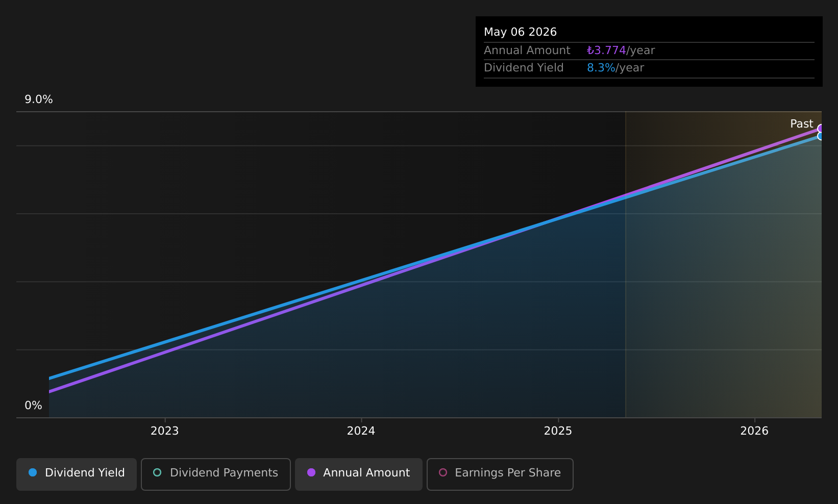The image size is (838, 504).
Task: Click the 2023 x-axis label
Action: [x=165, y=431]
